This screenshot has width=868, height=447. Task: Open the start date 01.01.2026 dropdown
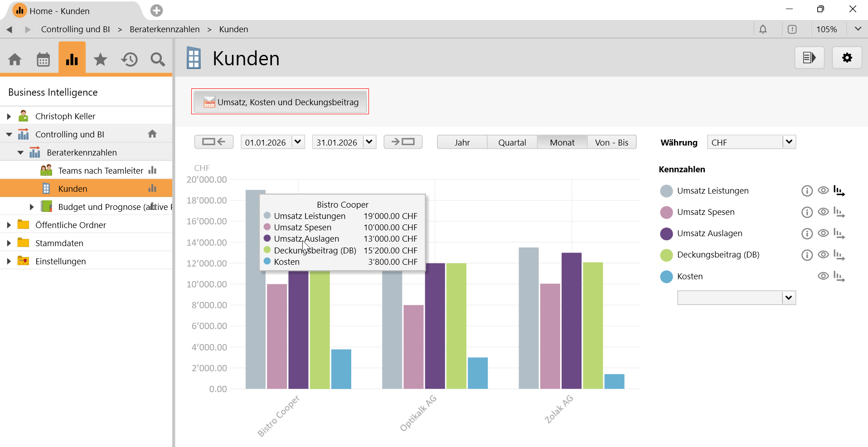pyautogui.click(x=298, y=142)
